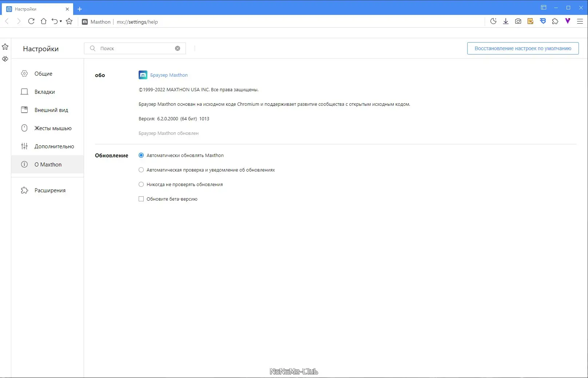Open the main hamburger menu

coord(580,21)
